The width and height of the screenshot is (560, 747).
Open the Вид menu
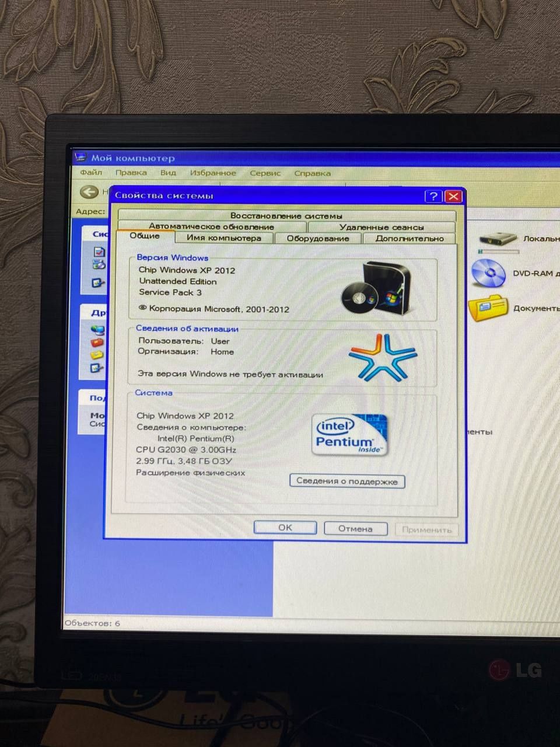(168, 173)
